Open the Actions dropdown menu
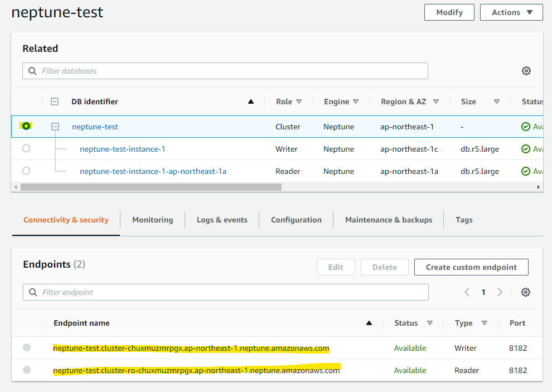Image resolution: width=552 pixels, height=392 pixels. point(511,12)
